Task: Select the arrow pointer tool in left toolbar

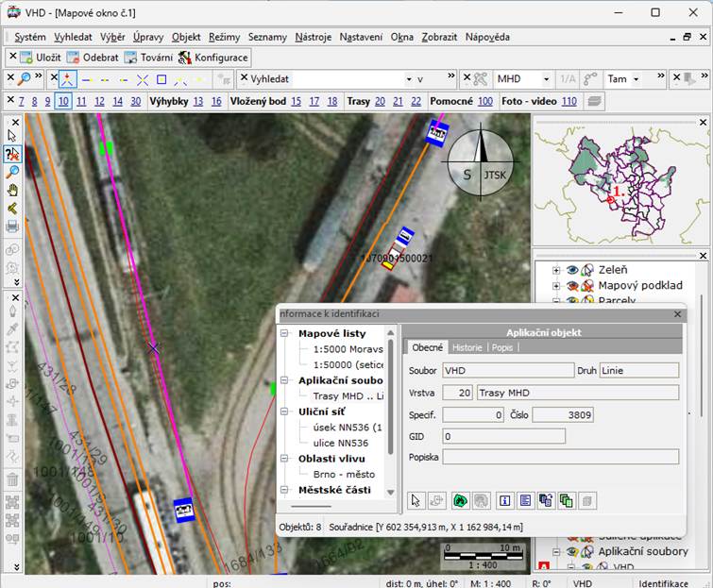Action: pos(12,136)
